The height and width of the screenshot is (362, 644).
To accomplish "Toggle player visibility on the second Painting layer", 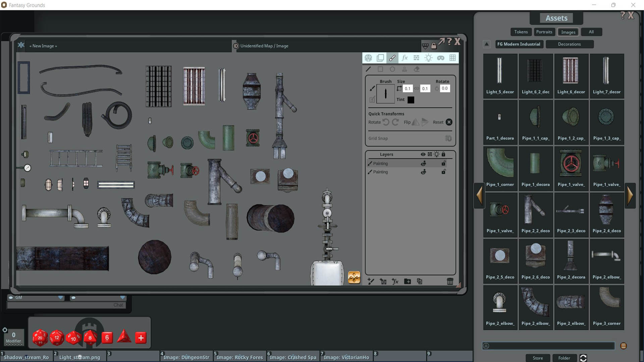I will 423,172.
